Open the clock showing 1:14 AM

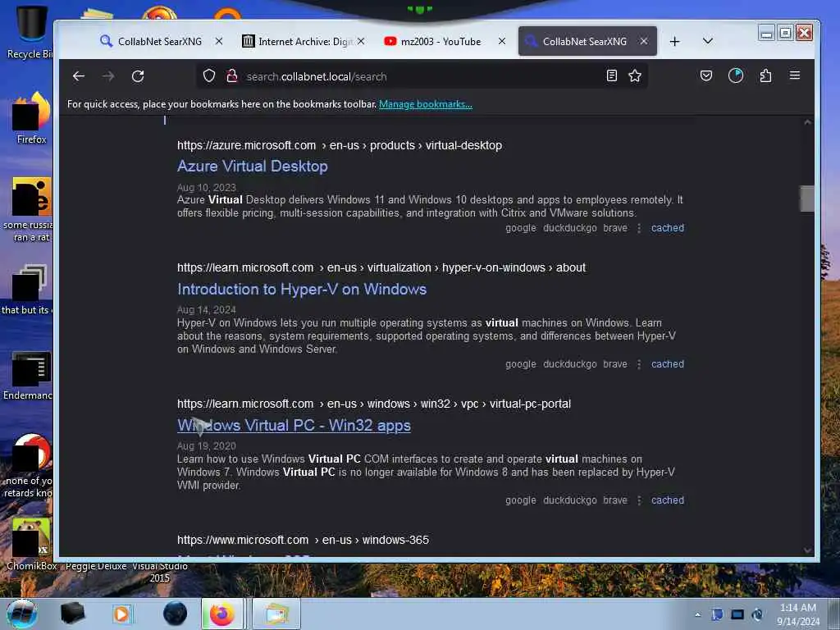pyautogui.click(x=798, y=614)
